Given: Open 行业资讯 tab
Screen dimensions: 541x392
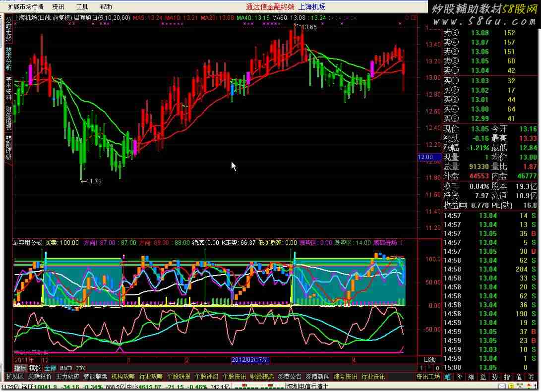Looking at the screenshot, I should coord(373,377).
